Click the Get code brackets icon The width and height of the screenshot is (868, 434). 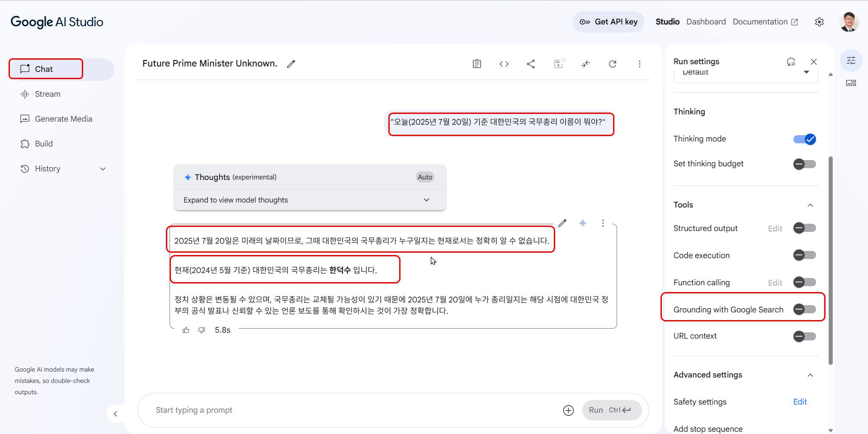coord(504,64)
